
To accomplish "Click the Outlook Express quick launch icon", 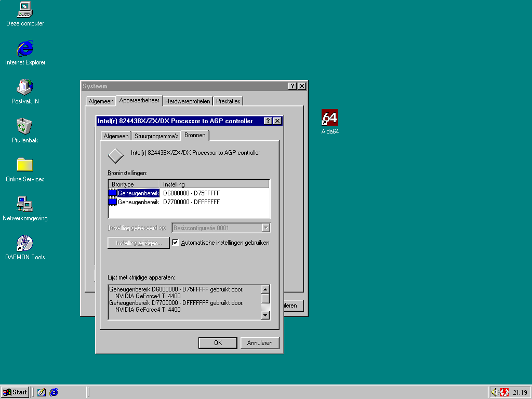I will pos(42,392).
